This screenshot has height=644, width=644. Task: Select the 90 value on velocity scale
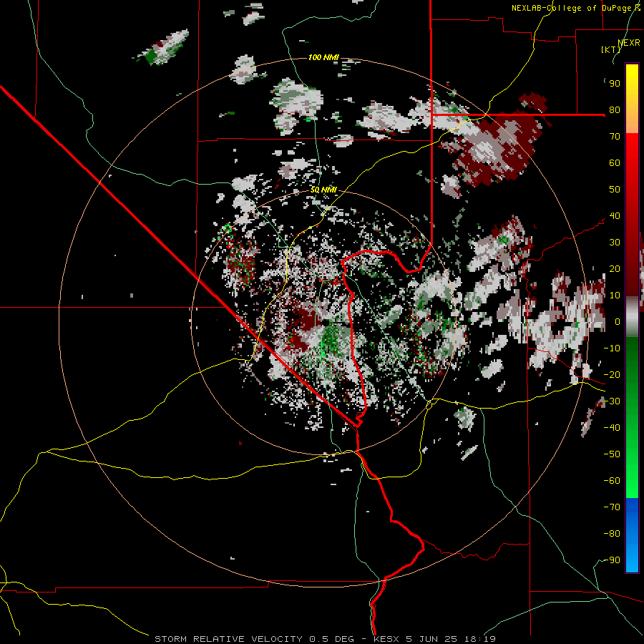tap(615, 84)
